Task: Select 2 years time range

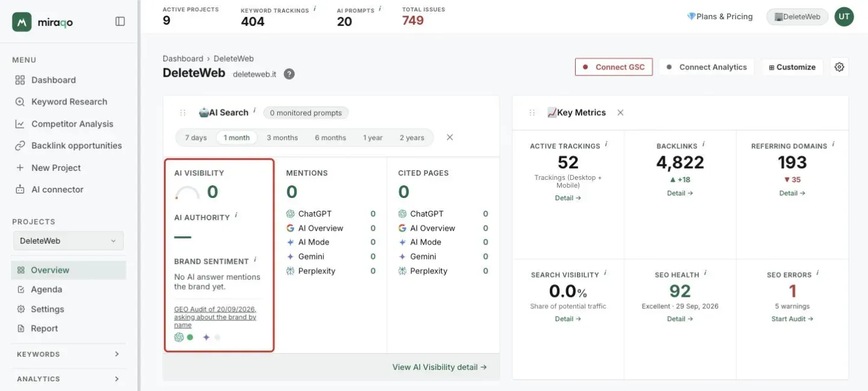Action: 412,138
